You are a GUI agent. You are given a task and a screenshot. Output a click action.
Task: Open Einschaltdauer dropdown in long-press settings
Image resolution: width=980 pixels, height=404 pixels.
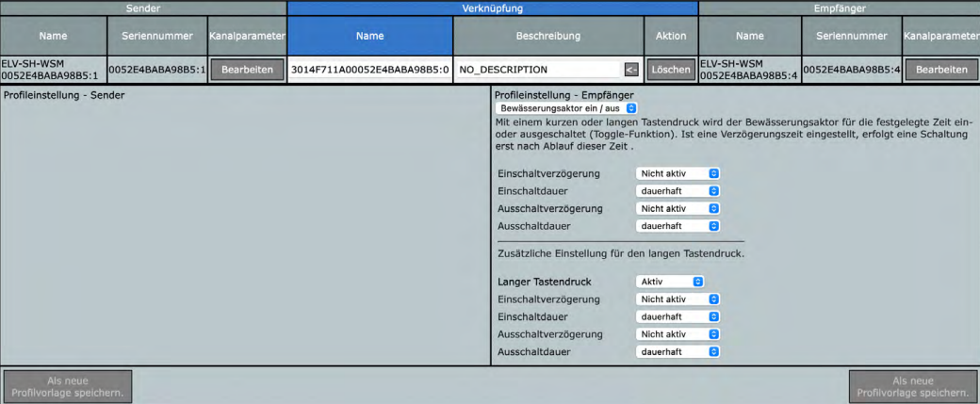[678, 316]
